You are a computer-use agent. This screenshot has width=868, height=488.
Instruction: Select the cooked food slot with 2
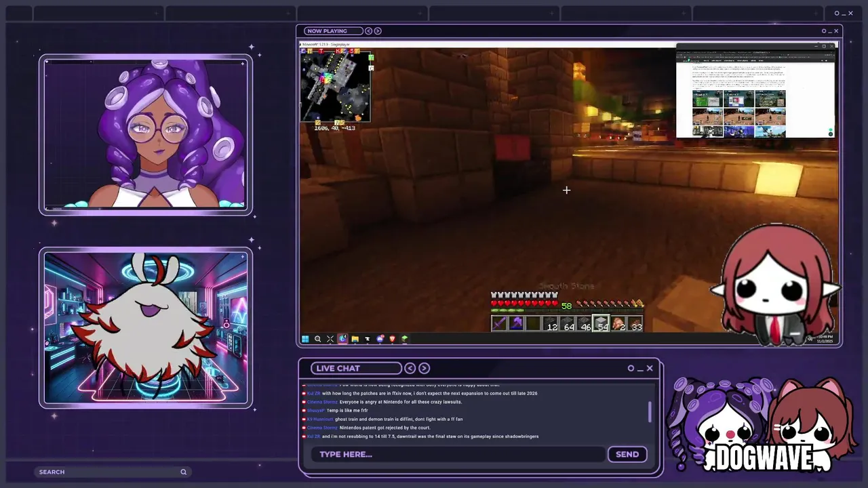click(618, 324)
